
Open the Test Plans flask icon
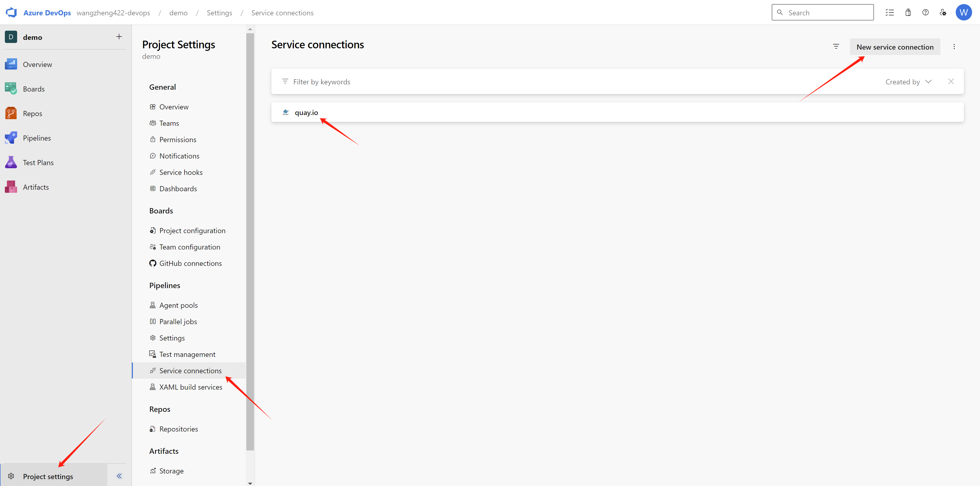[11, 163]
